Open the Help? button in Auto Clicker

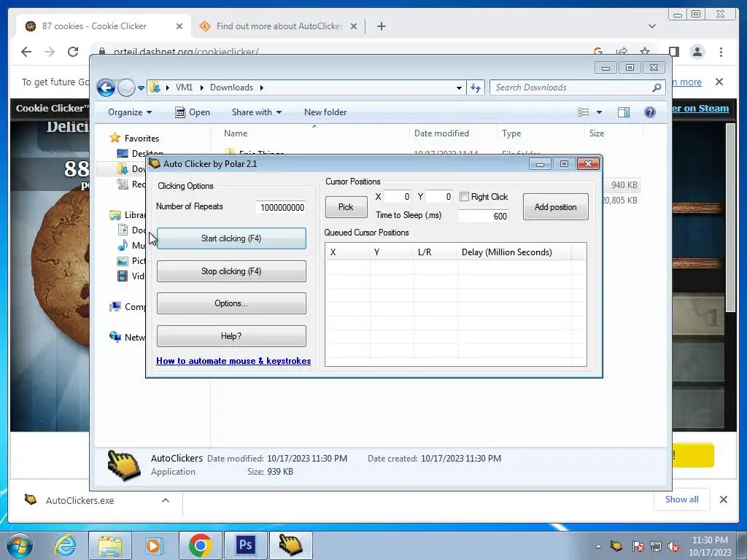pos(231,336)
